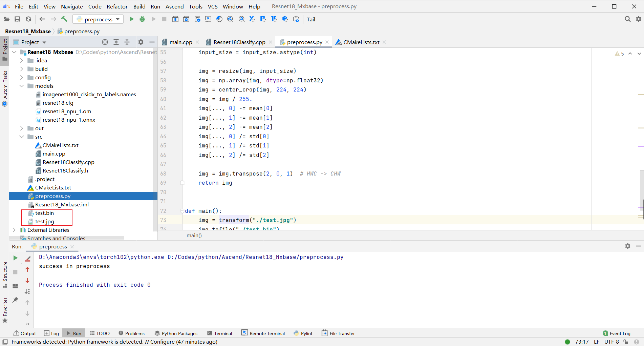Expand External Libraries node
644x346 pixels.
point(14,230)
